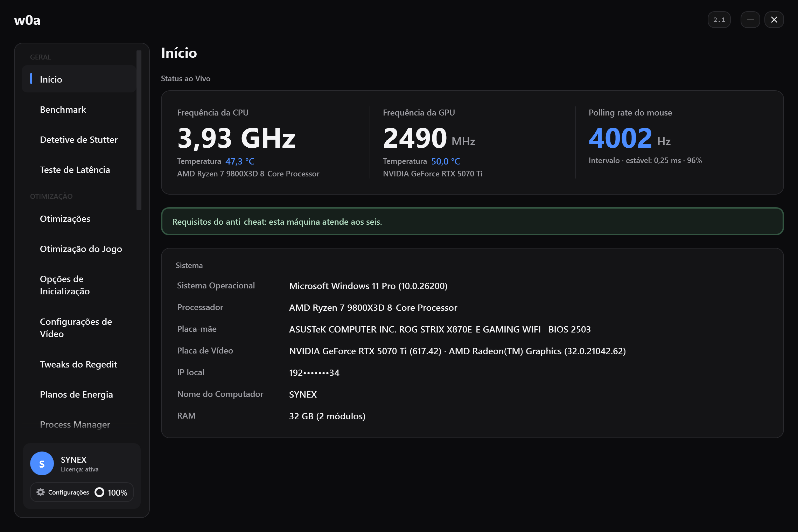The image size is (798, 532).
Task: Click the Licença: ativa text
Action: coord(80,469)
